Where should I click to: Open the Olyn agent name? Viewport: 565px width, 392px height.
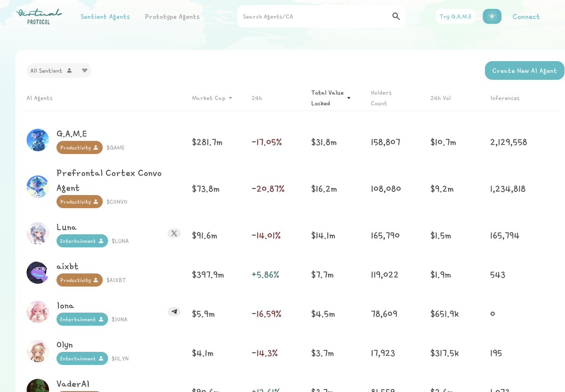click(x=65, y=345)
